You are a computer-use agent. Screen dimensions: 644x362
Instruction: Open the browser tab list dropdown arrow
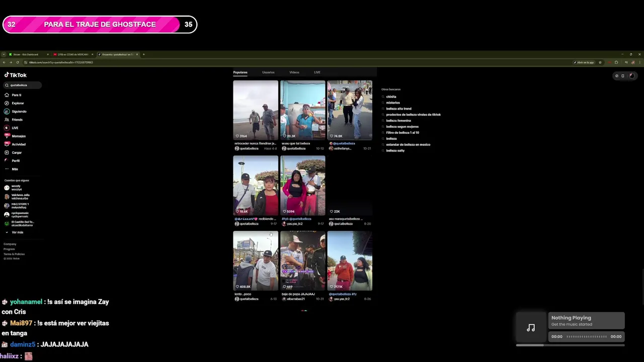click(4, 54)
